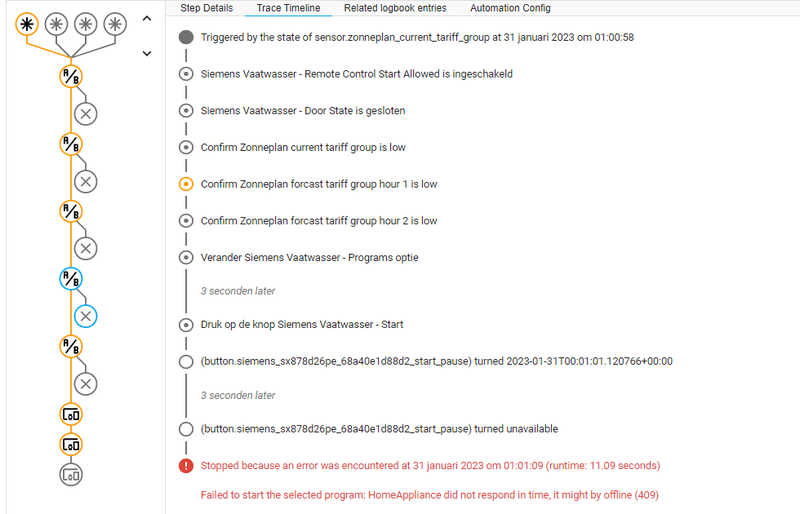Click marker for 'turned unavailable' entry
Viewport: 800px width, 514px height.
click(185, 429)
